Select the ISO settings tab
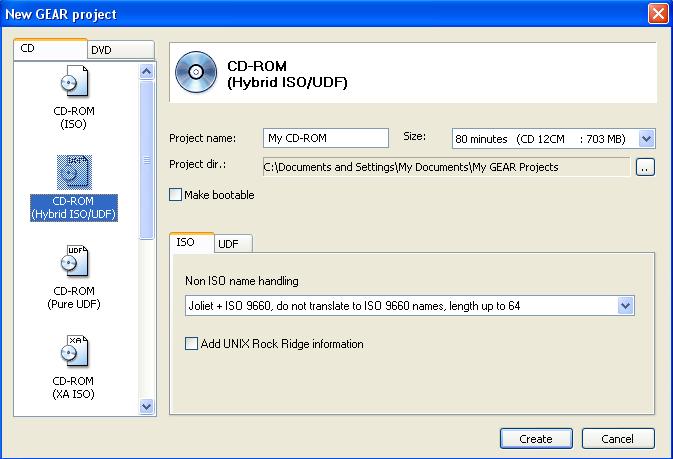673x459 pixels. pos(191,243)
